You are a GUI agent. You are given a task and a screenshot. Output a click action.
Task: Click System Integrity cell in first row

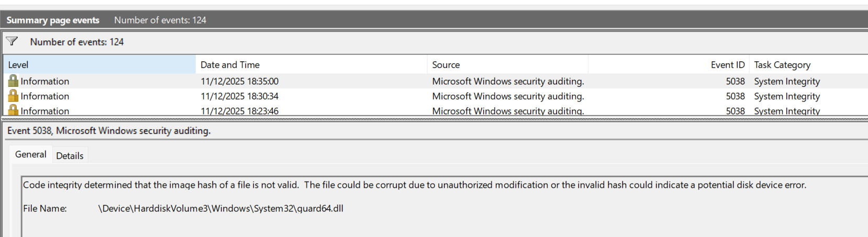786,81
